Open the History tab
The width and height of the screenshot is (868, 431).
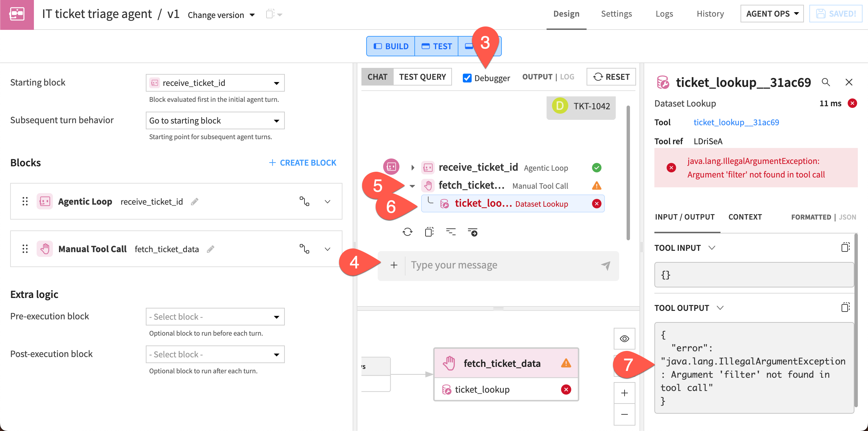pyautogui.click(x=710, y=14)
